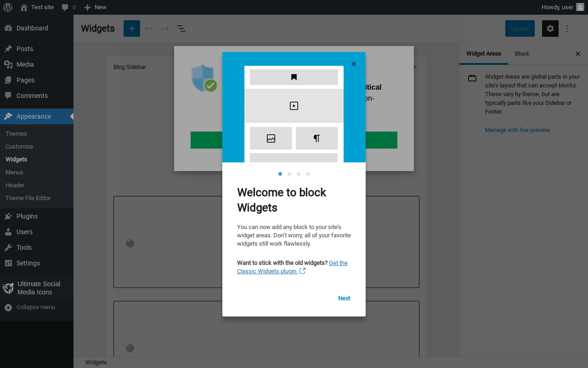
Task: Open the Pages menu
Action: [37, 80]
